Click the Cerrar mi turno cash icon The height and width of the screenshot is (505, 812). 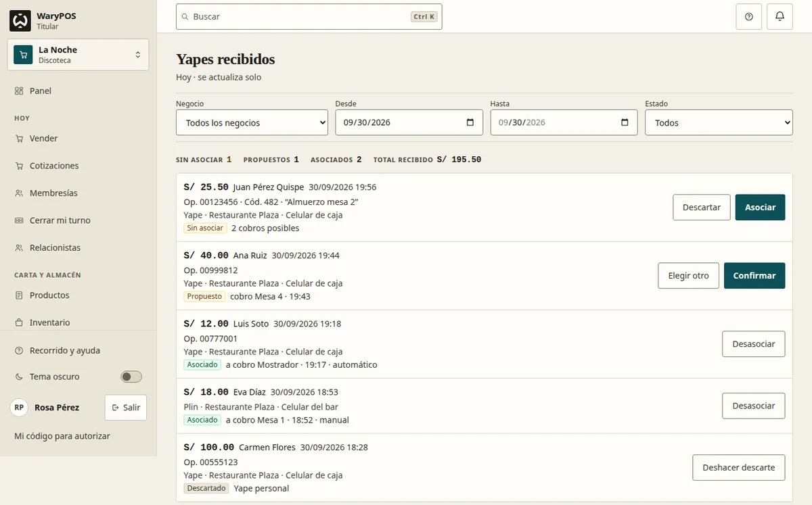[x=19, y=220]
